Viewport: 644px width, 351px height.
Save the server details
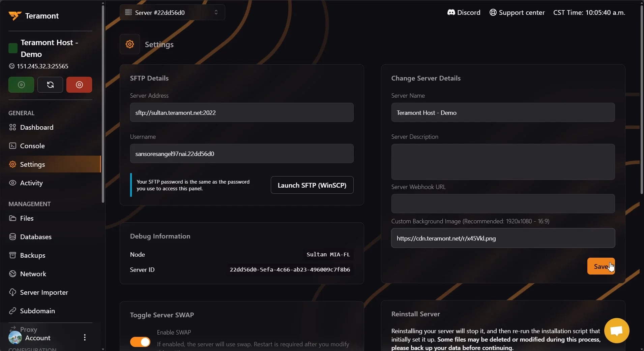601,266
